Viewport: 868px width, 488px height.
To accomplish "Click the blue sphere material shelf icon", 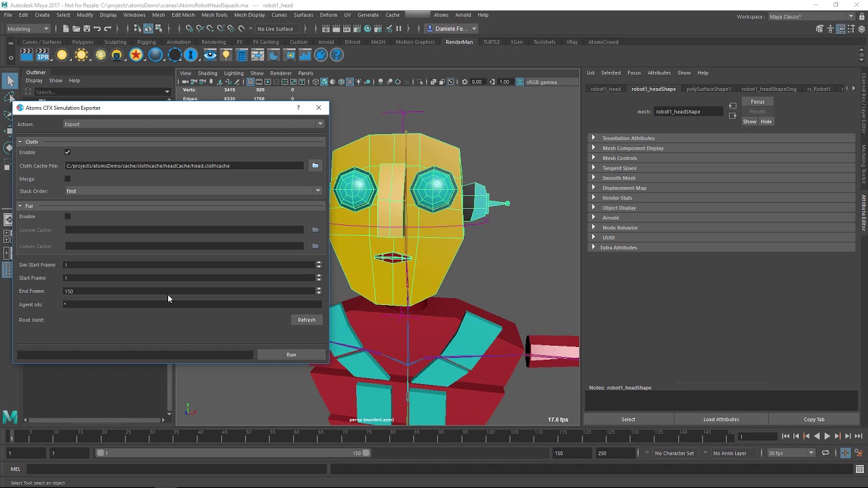I will (155, 56).
